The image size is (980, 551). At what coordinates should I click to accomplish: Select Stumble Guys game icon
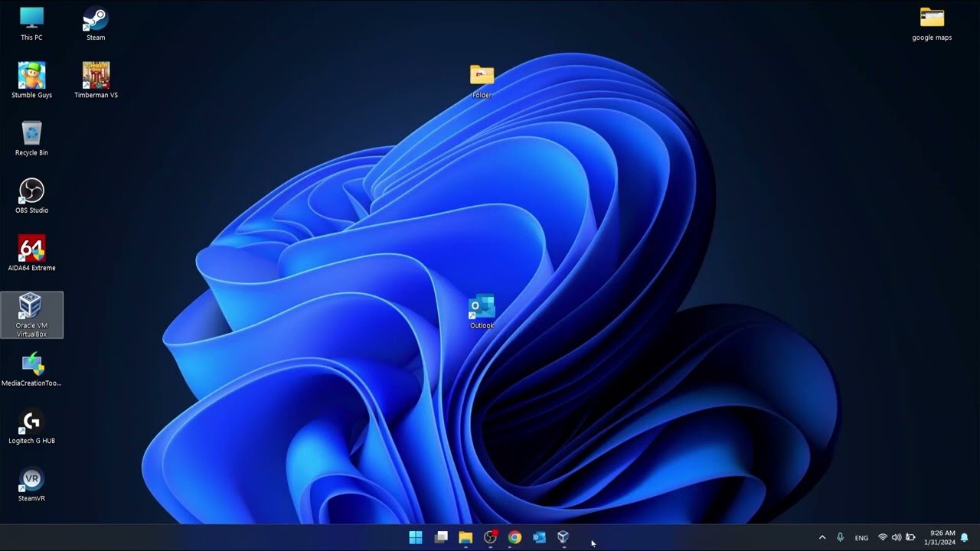point(31,80)
